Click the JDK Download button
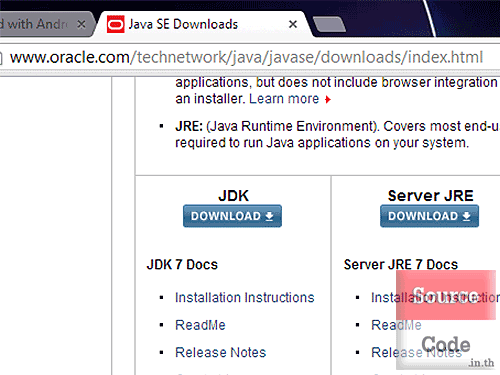Viewport: 500px width, 375px height. click(x=232, y=216)
